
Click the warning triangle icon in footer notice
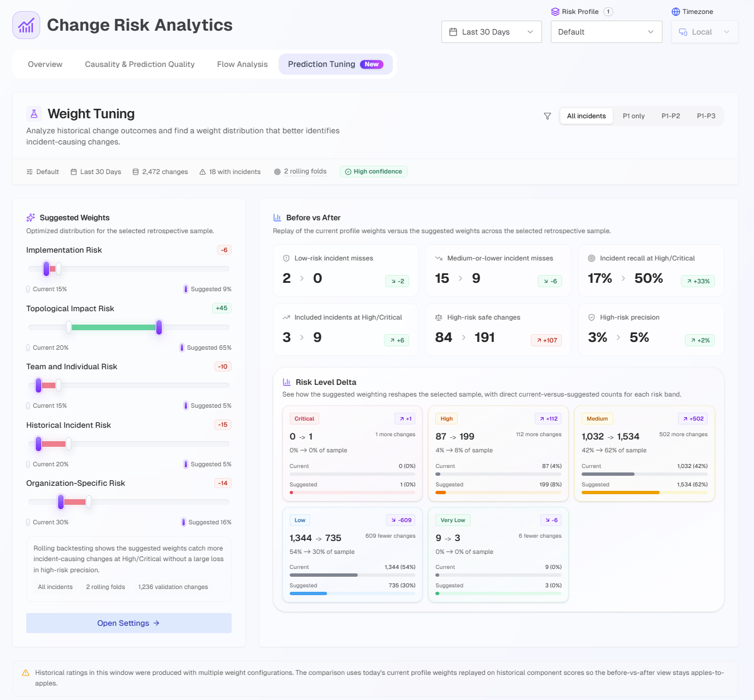click(26, 673)
